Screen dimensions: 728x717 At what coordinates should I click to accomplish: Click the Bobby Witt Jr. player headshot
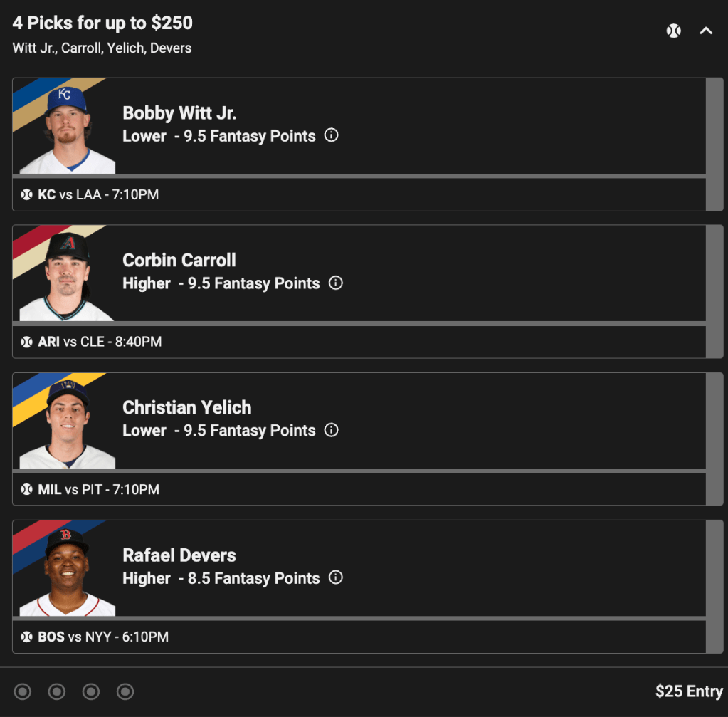point(67,130)
